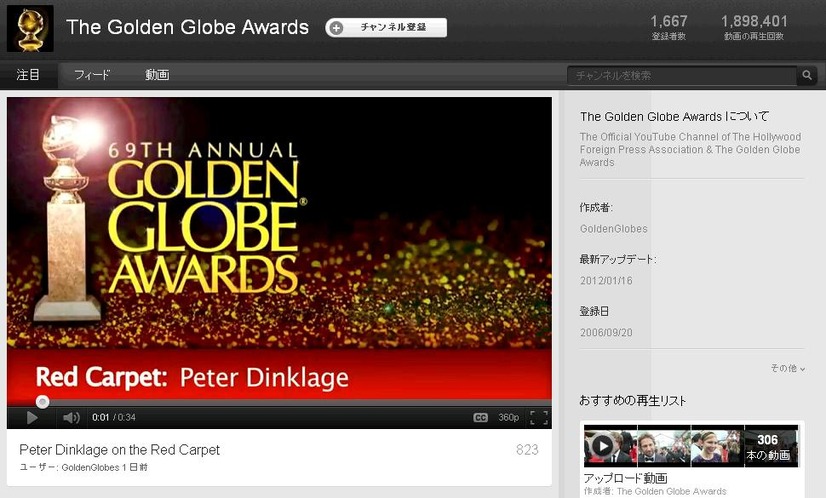
Task: Open the Peter Dinklage on the Red Carpet title link
Action: pos(120,450)
